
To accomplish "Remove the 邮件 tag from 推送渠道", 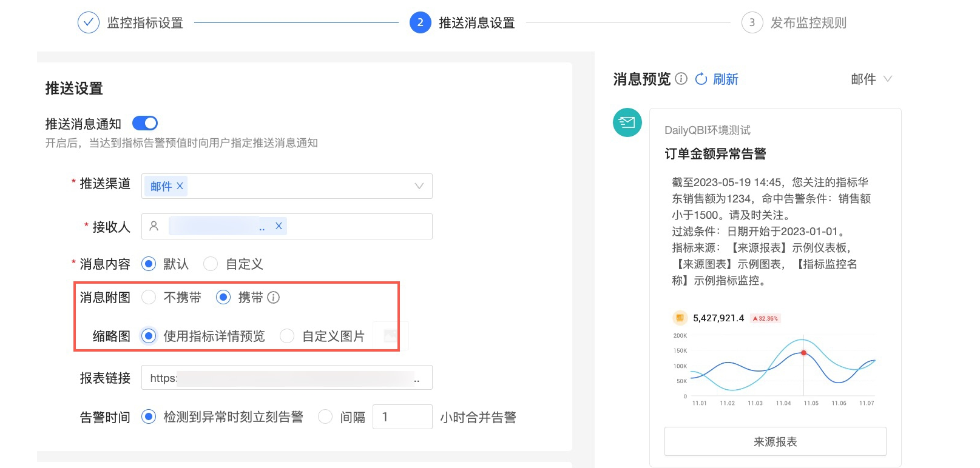I will [180, 186].
